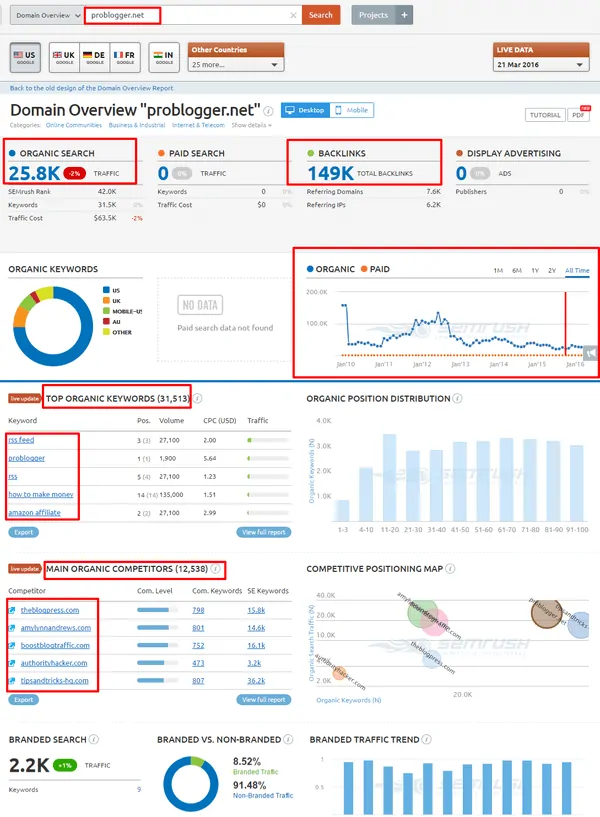Open the Tutorial button

coord(545,115)
